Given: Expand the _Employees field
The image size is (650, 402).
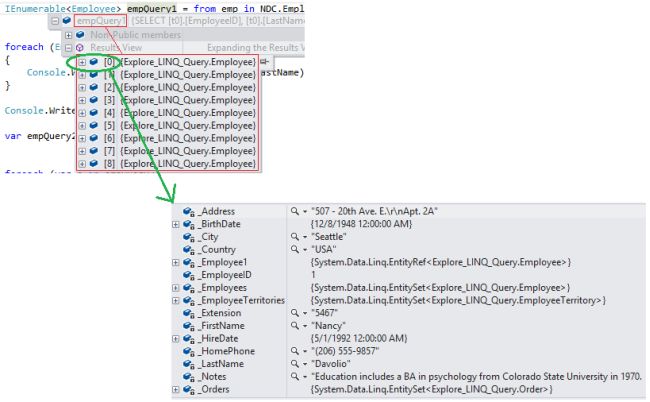Looking at the screenshot, I should coord(175,288).
